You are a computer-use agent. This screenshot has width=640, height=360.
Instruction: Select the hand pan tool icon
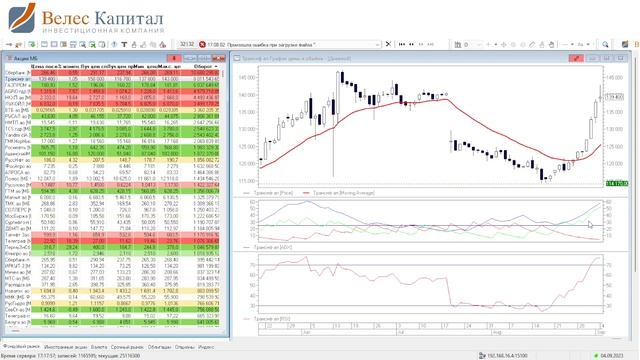point(551,44)
